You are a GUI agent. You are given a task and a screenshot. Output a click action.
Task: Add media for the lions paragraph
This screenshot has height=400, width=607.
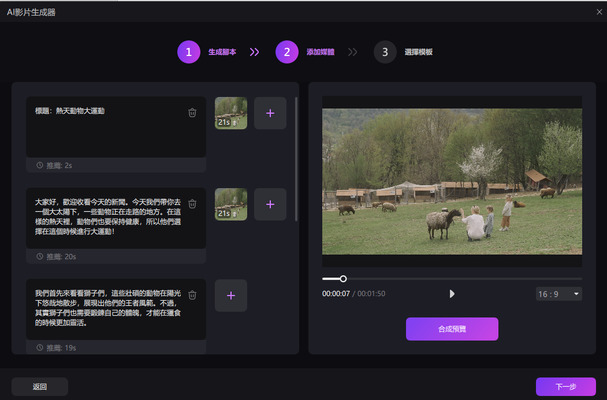point(231,296)
